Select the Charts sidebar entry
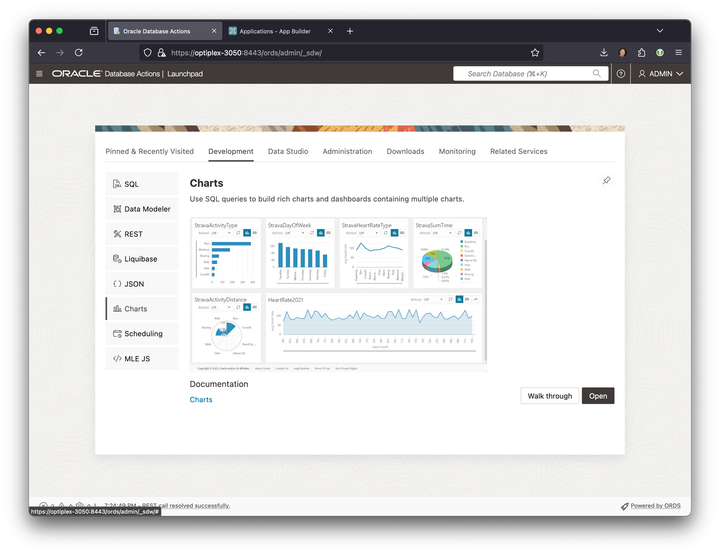This screenshot has height=554, width=720. click(142, 309)
